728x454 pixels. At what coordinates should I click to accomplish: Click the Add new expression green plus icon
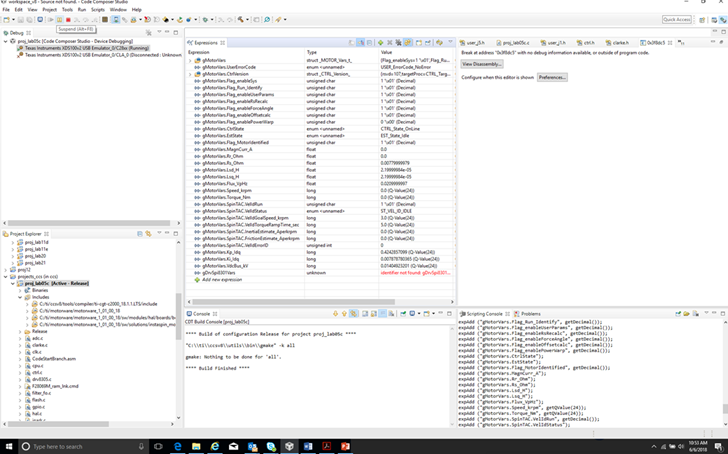(x=381, y=42)
